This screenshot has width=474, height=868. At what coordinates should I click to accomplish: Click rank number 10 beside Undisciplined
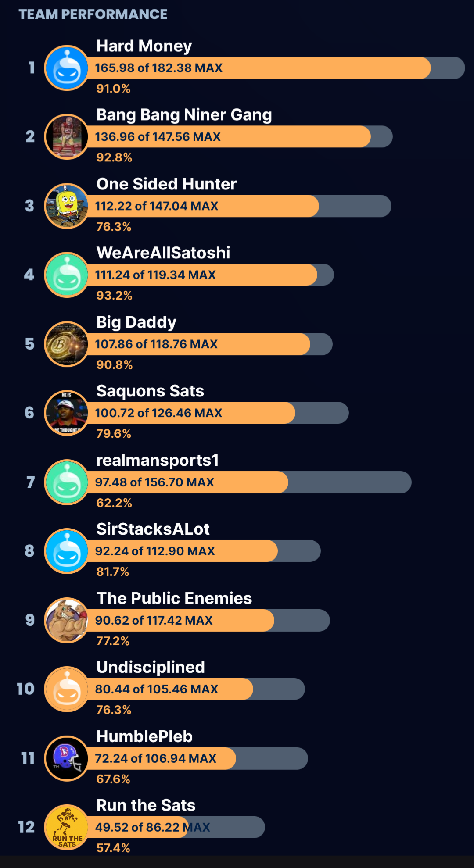tap(25, 689)
